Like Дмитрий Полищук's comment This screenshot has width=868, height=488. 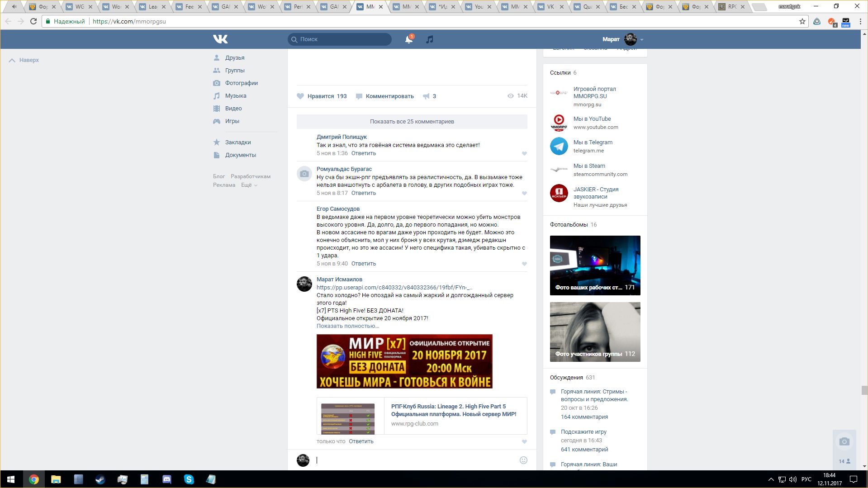click(x=524, y=154)
